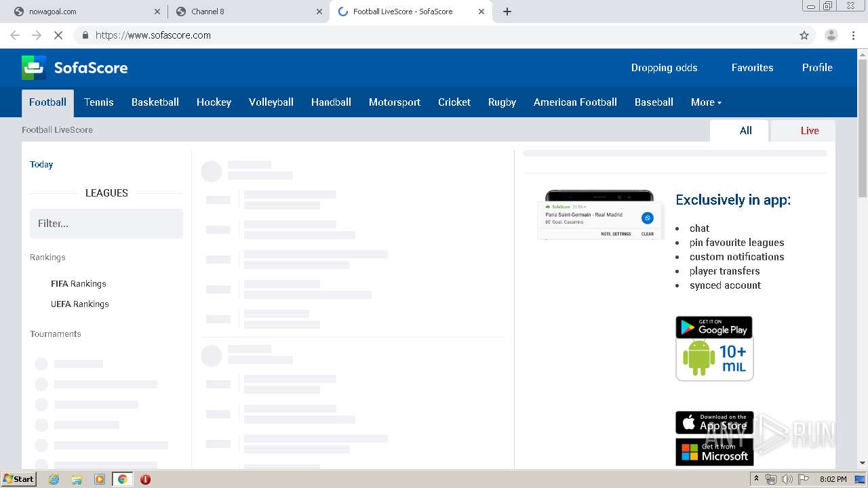Screen dimensions: 868x488
Task: Select the Rugby sport tab
Action: click(x=502, y=102)
